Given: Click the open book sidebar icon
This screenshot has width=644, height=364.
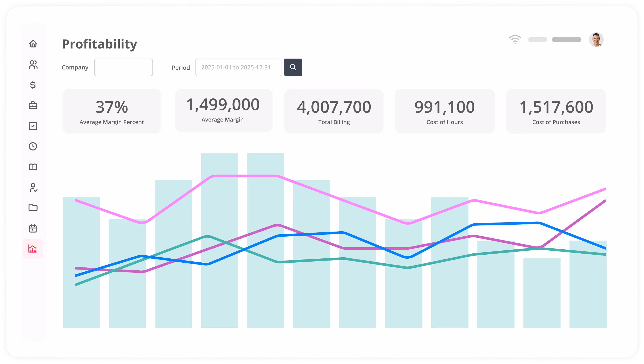Looking at the screenshot, I should coord(33,167).
